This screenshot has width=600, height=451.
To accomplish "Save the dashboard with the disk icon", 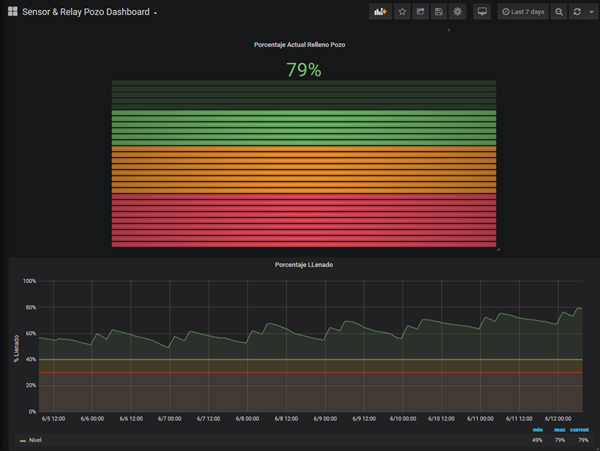I will (438, 12).
